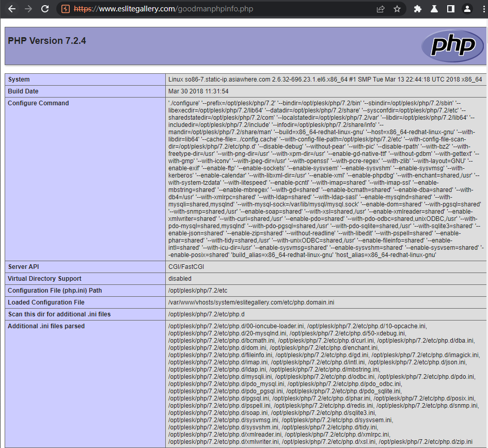Open the user profile icon
This screenshot has width=488, height=448.
(x=467, y=9)
